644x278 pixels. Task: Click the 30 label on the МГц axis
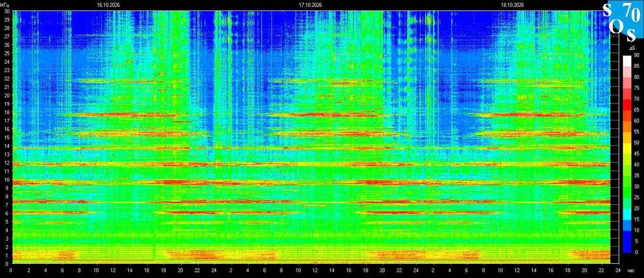pos(7,11)
